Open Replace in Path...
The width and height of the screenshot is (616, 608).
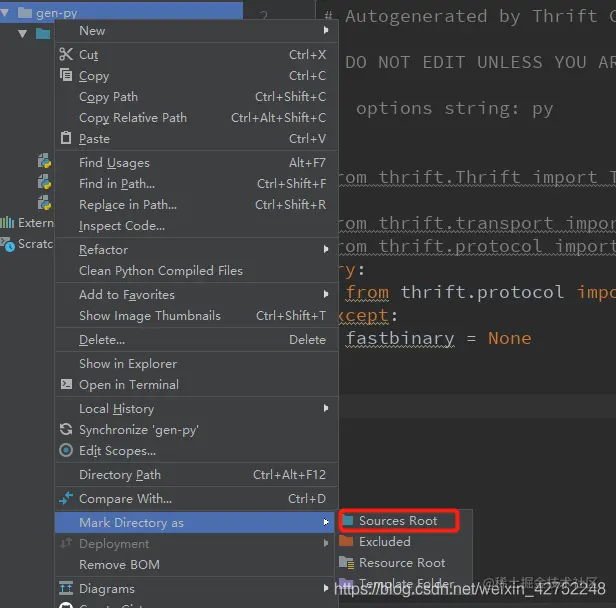[196, 205]
